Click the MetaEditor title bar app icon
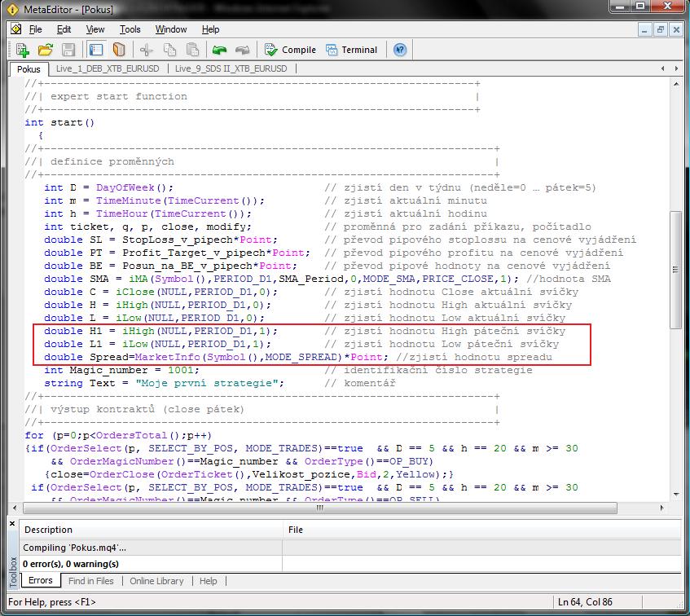690x616 pixels. tap(12, 9)
